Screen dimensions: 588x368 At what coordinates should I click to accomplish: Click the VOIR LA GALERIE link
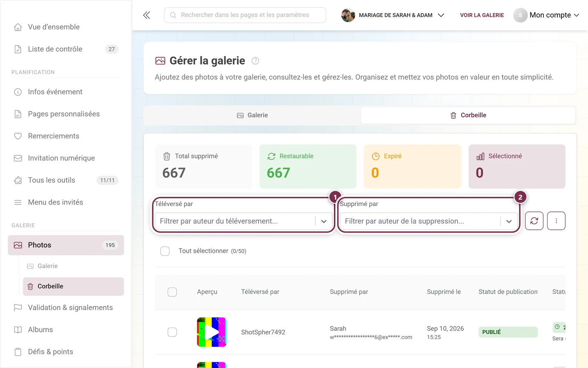coord(482,15)
